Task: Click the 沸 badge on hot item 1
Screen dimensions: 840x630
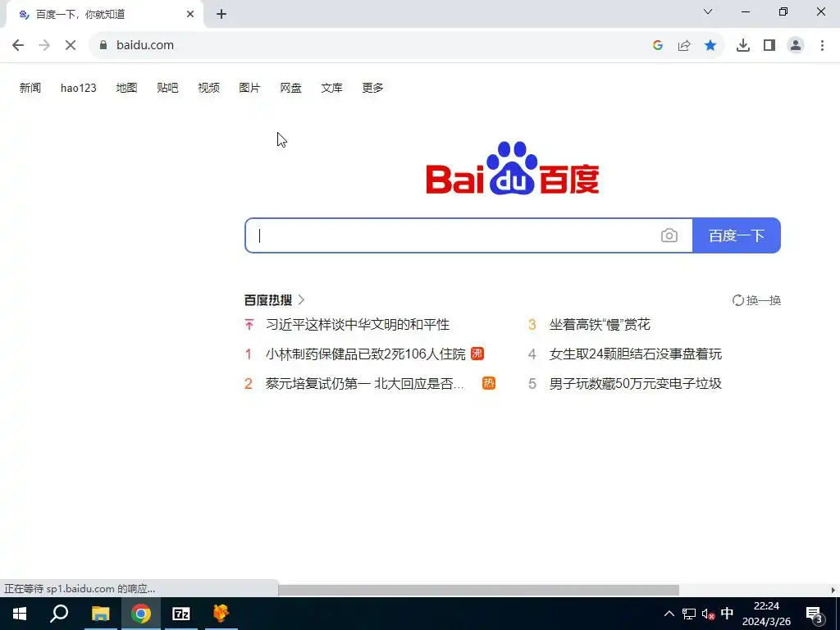Action: pyautogui.click(x=477, y=354)
